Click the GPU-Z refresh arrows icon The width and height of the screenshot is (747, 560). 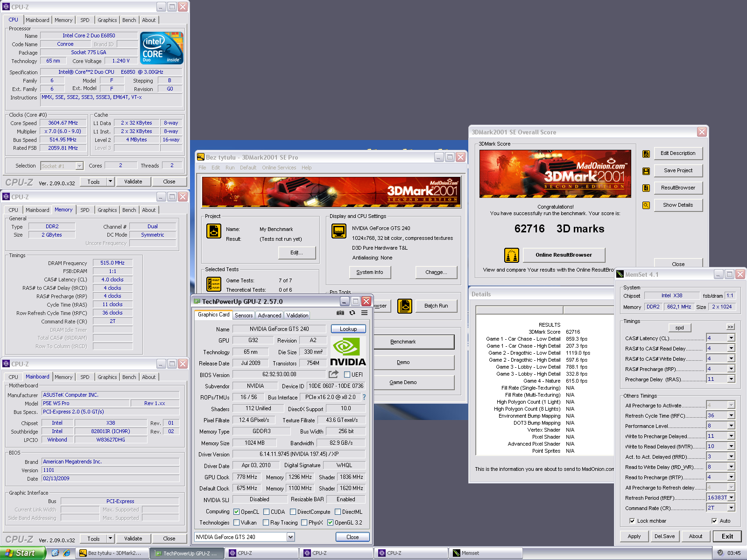352,313
